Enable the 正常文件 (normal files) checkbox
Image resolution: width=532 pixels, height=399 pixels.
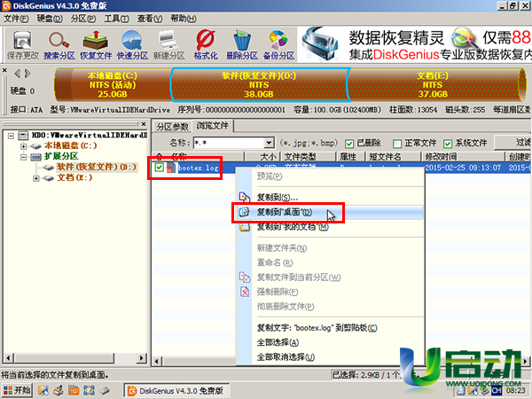[397, 144]
